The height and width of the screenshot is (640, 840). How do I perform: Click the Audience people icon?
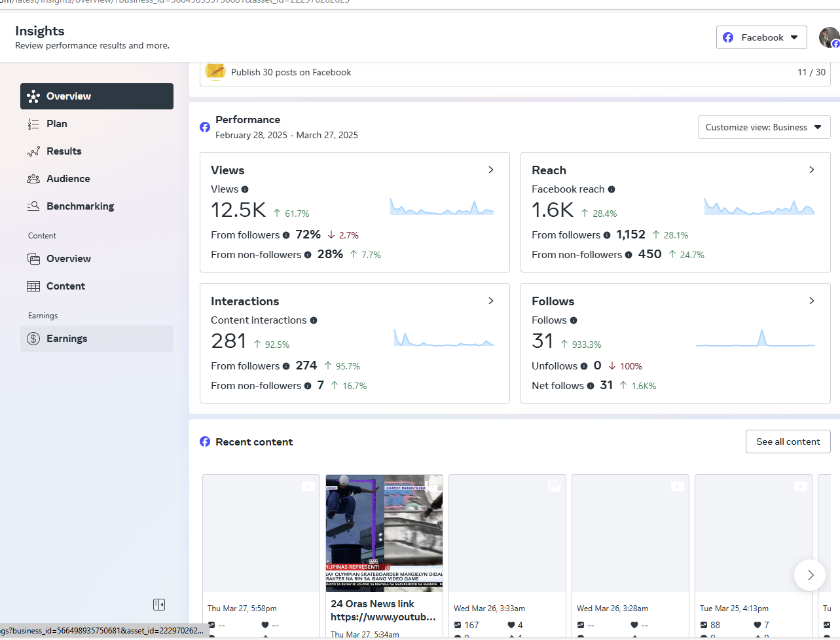click(x=33, y=179)
